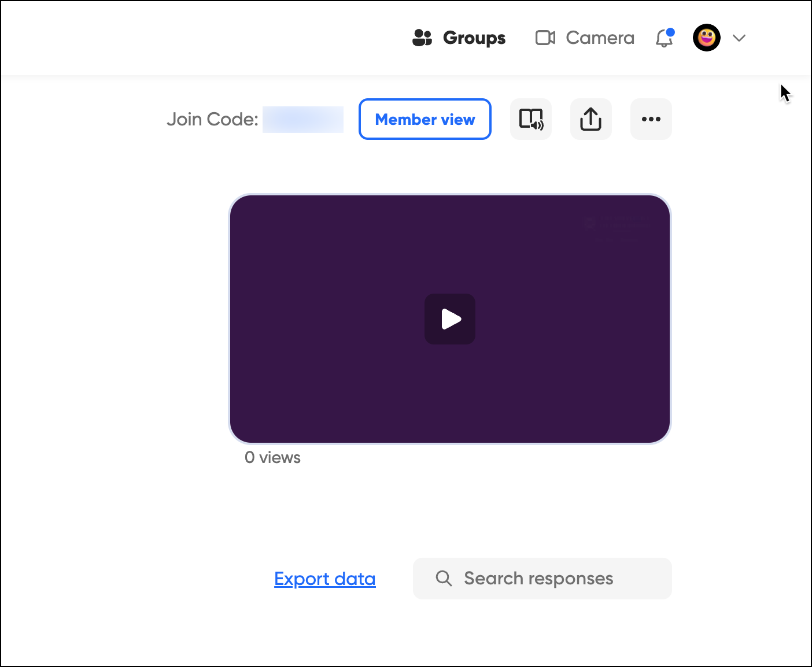Select the smiley profile avatar

point(706,38)
